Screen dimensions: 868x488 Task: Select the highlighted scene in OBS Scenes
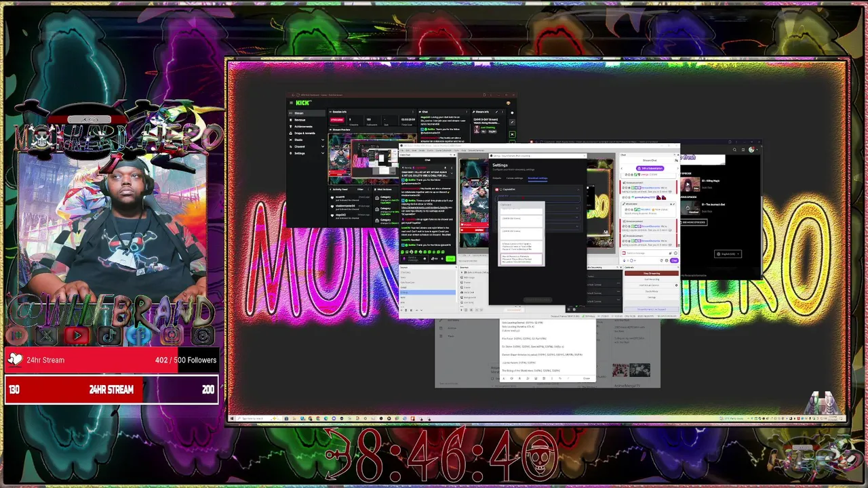428,292
